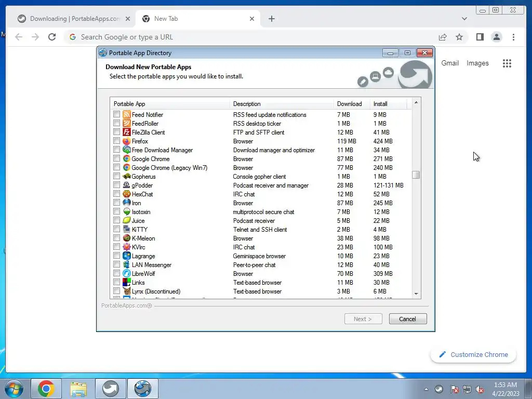Check the Firefox checkbox

(x=117, y=141)
